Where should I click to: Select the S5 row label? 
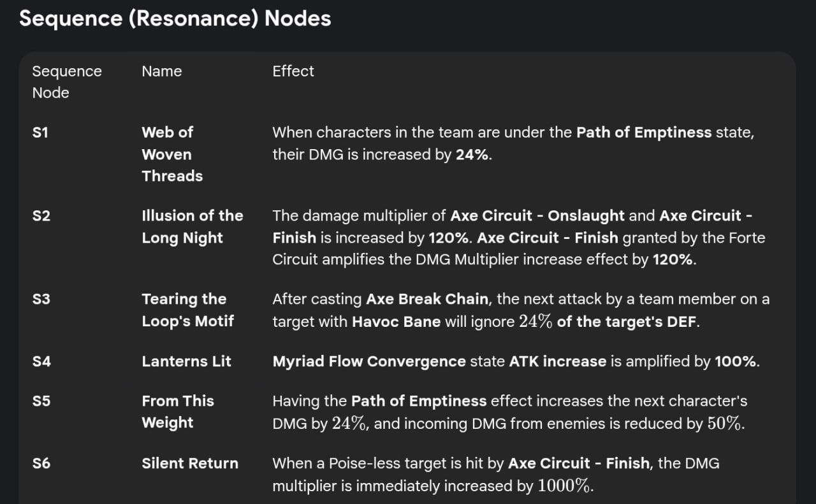point(41,401)
